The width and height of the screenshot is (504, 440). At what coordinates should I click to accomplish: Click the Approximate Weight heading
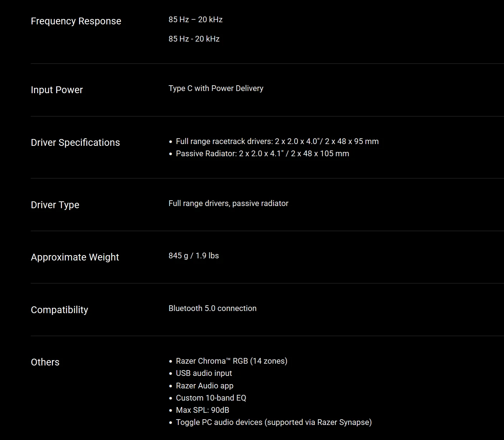tap(75, 257)
